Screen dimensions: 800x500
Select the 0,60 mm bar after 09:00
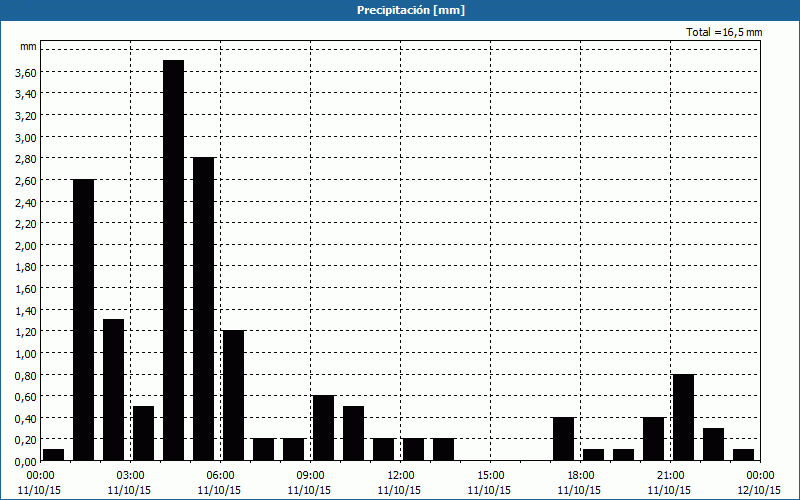323,428
